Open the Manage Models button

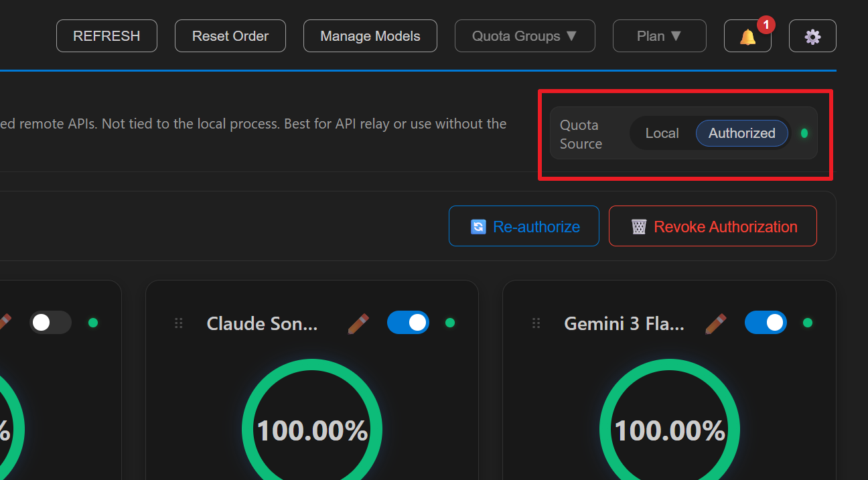pos(370,36)
